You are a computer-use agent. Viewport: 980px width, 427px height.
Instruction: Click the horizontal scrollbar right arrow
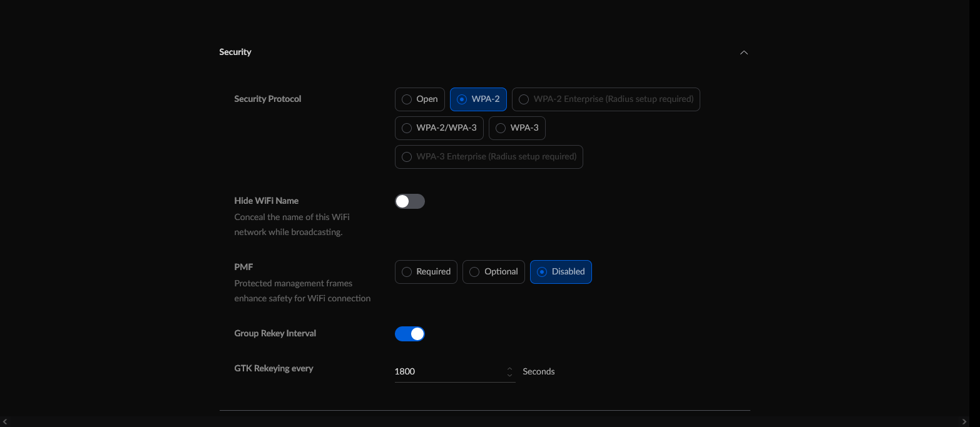[x=964, y=422]
